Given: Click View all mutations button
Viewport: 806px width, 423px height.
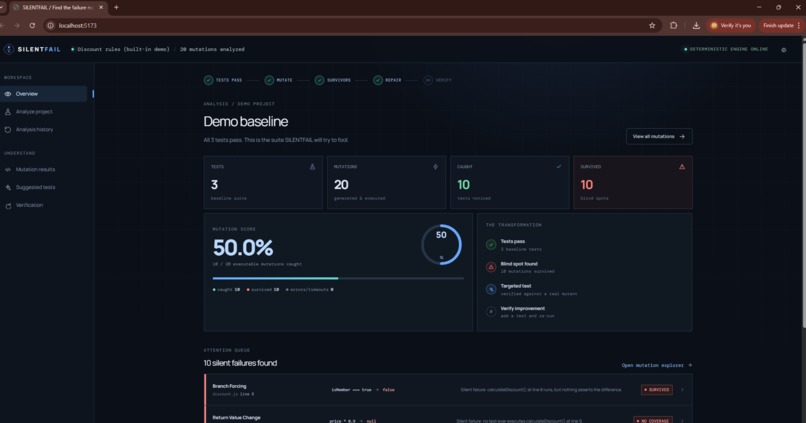Looking at the screenshot, I should pyautogui.click(x=659, y=136).
